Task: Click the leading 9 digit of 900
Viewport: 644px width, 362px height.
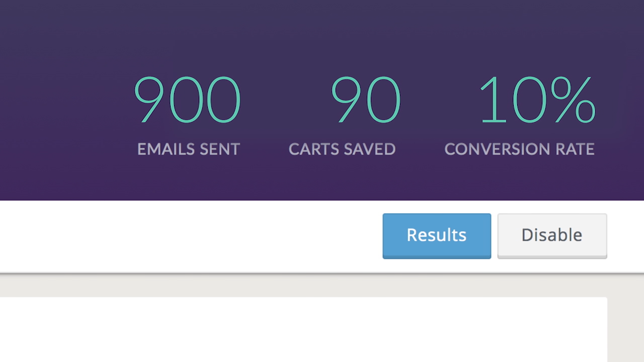Action: [149, 100]
